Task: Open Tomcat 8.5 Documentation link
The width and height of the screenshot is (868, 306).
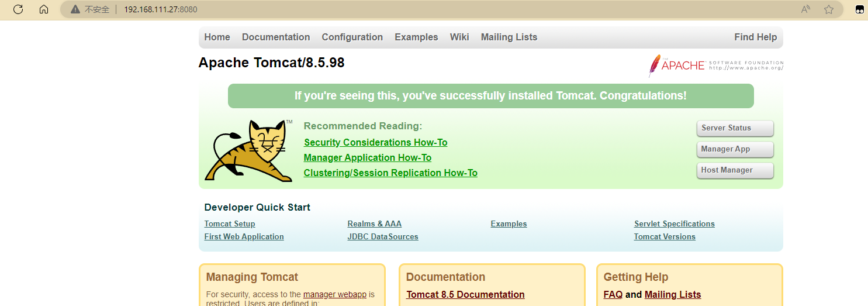Action: pos(465,294)
